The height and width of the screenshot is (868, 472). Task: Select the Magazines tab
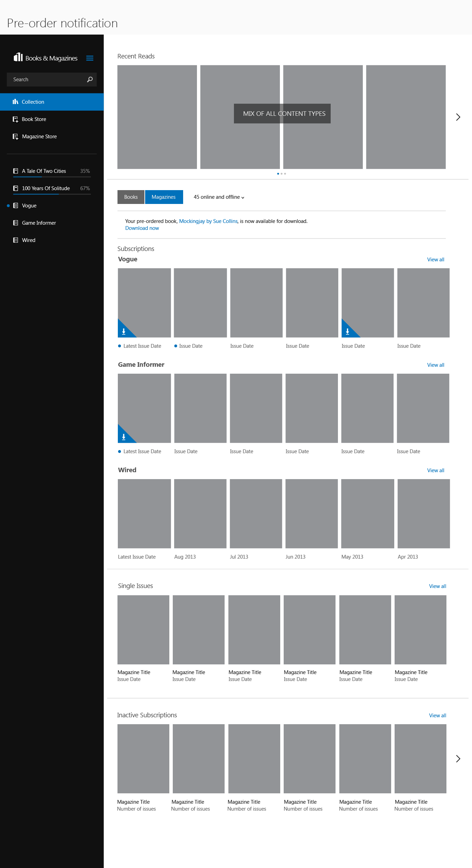coord(164,197)
